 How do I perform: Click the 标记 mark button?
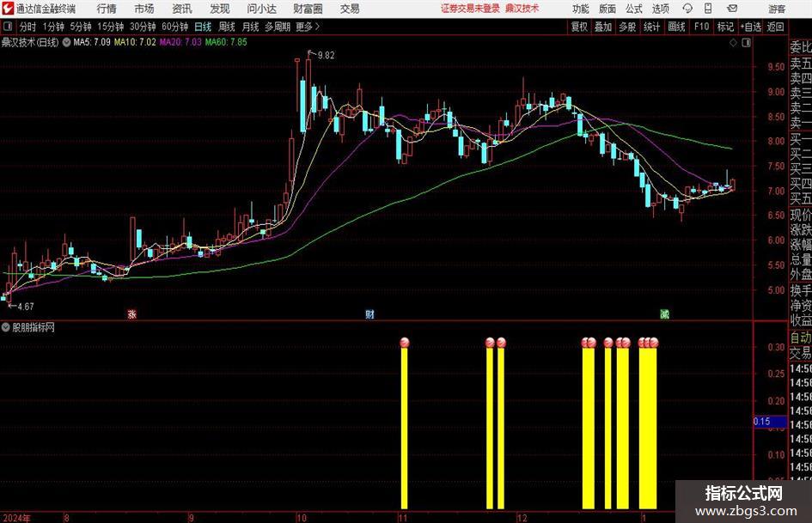pos(725,27)
